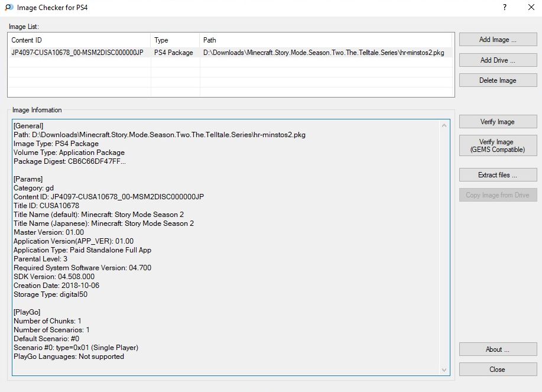Click Default Scenario: #0 line
Viewport: 542px width, 392px height.
click(x=46, y=339)
